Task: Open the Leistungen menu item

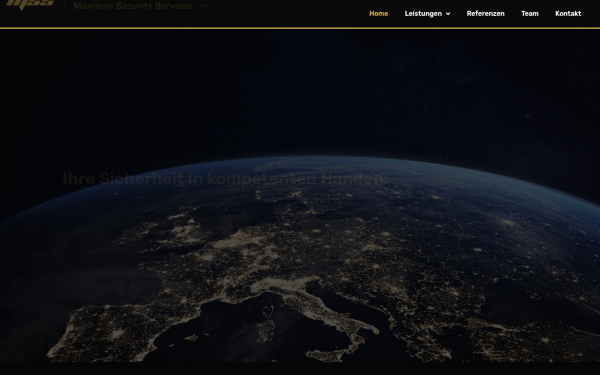Action: [423, 13]
